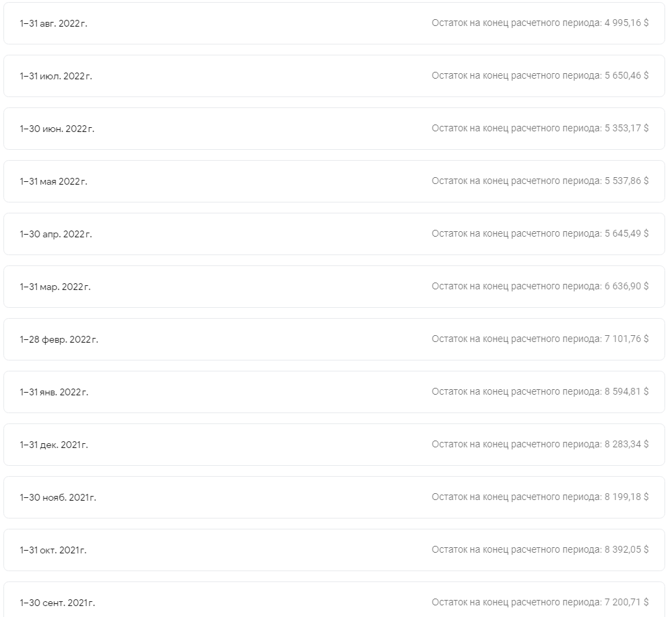Click the 1–28 февр. 2022 г. period

coord(334,339)
